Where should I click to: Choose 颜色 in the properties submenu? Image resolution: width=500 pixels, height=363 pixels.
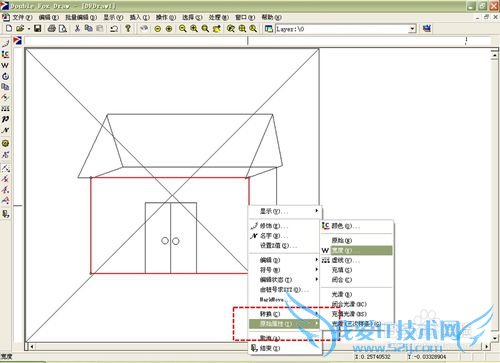357,226
